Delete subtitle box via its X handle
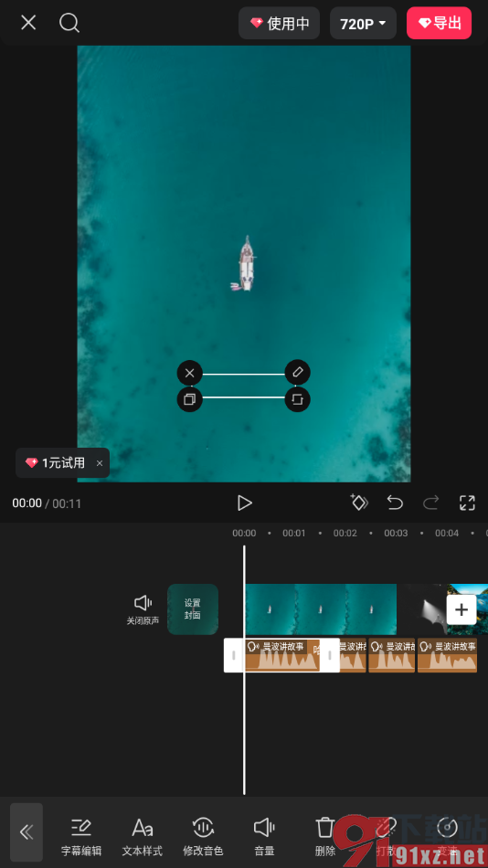The width and height of the screenshot is (488, 868). click(189, 373)
